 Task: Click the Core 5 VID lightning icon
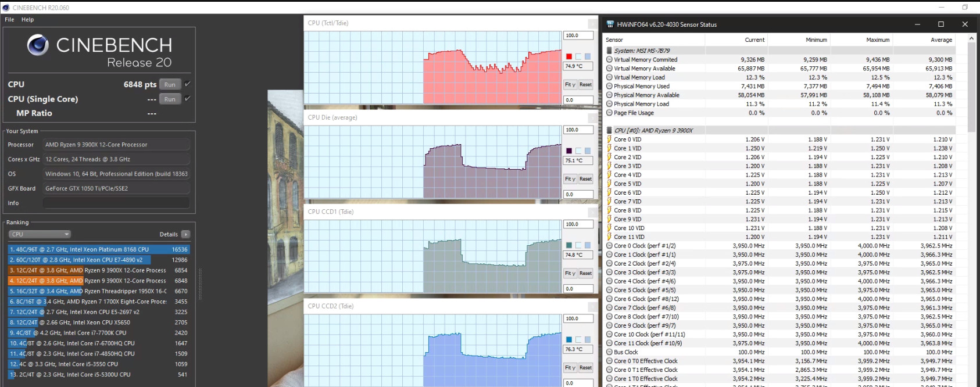pos(609,184)
